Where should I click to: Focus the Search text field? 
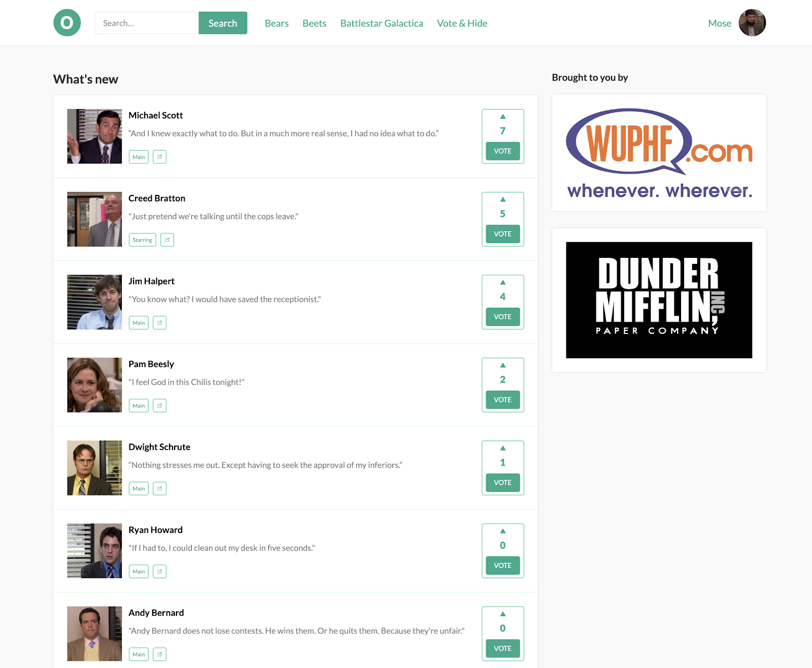click(147, 23)
